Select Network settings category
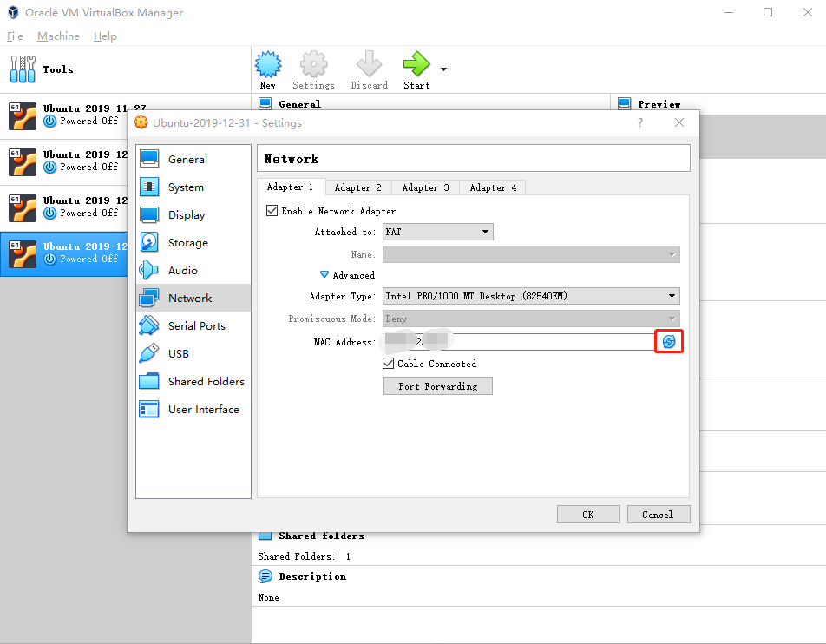826x644 pixels. 193,299
